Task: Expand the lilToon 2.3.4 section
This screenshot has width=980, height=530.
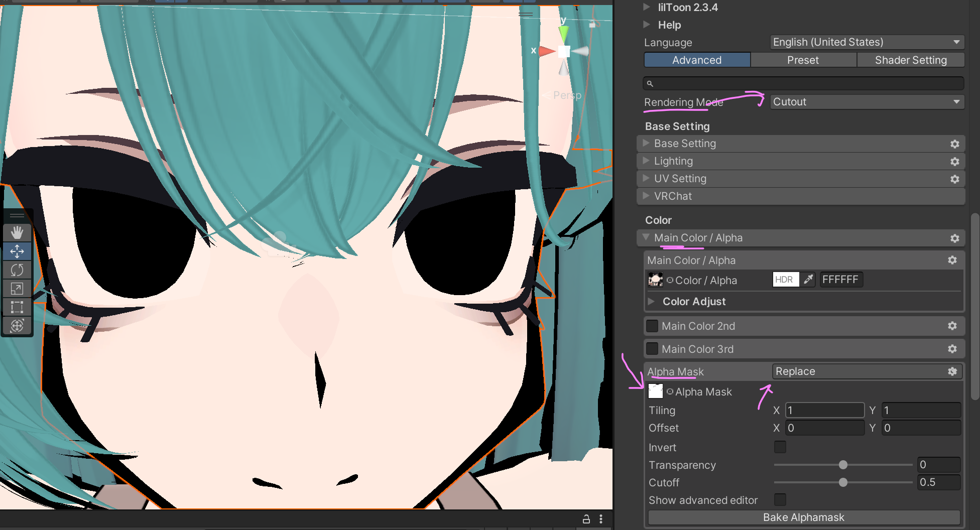Action: 647,7
